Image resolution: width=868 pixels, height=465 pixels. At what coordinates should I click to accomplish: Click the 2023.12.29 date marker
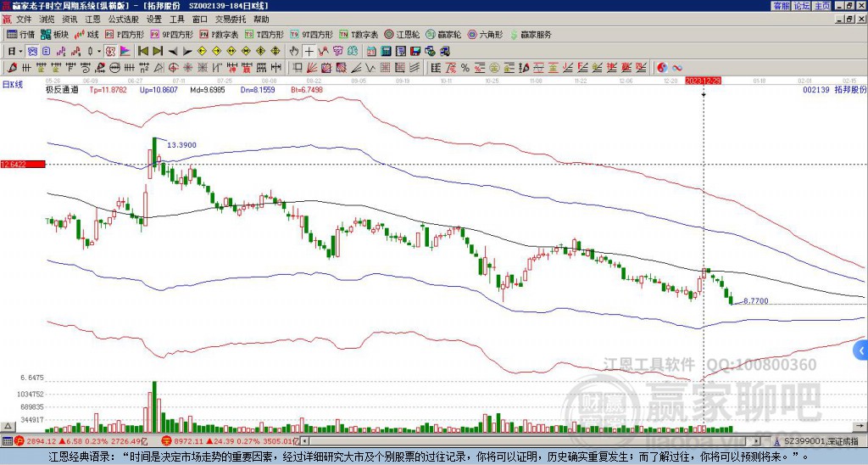click(x=703, y=81)
